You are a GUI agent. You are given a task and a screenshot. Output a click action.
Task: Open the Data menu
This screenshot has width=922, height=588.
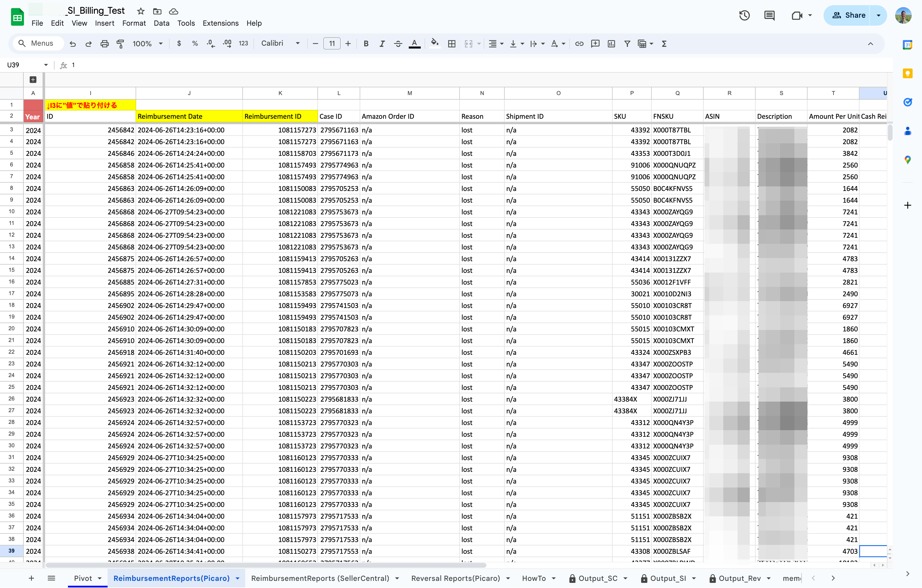161,23
